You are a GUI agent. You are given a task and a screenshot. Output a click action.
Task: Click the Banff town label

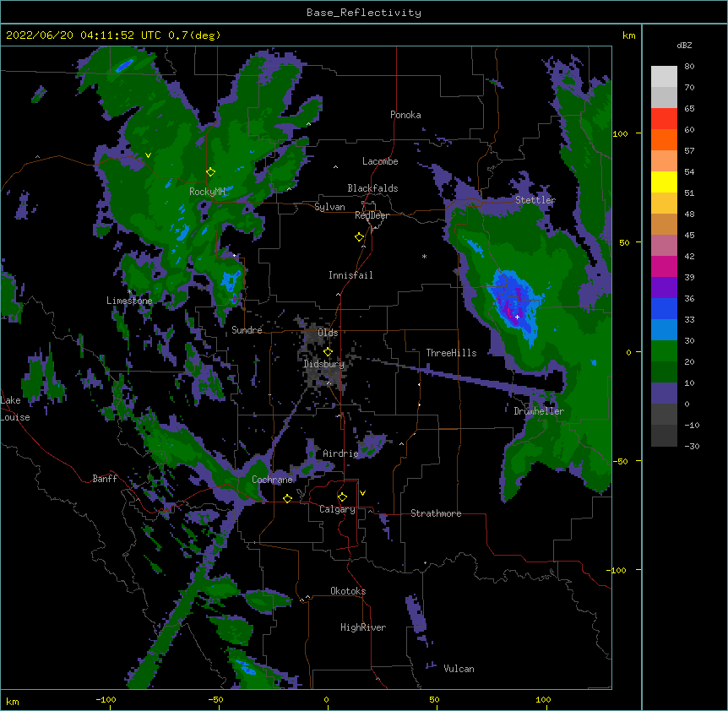(x=105, y=479)
